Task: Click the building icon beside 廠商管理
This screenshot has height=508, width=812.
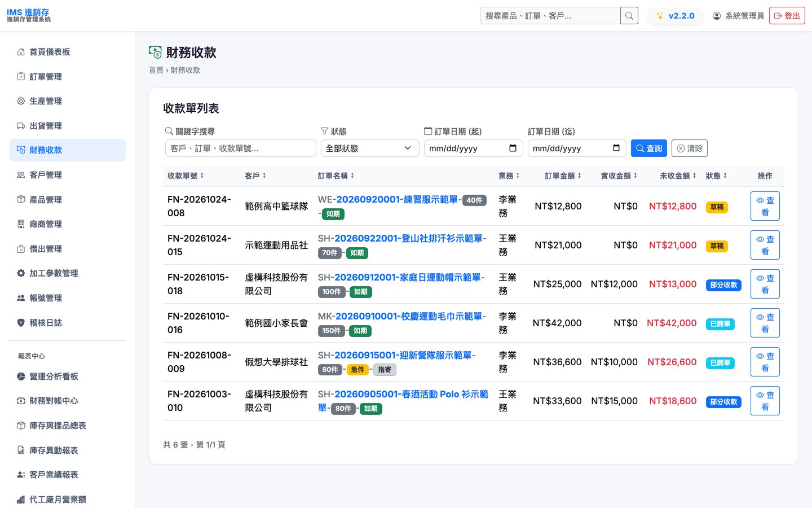Action: (x=21, y=224)
